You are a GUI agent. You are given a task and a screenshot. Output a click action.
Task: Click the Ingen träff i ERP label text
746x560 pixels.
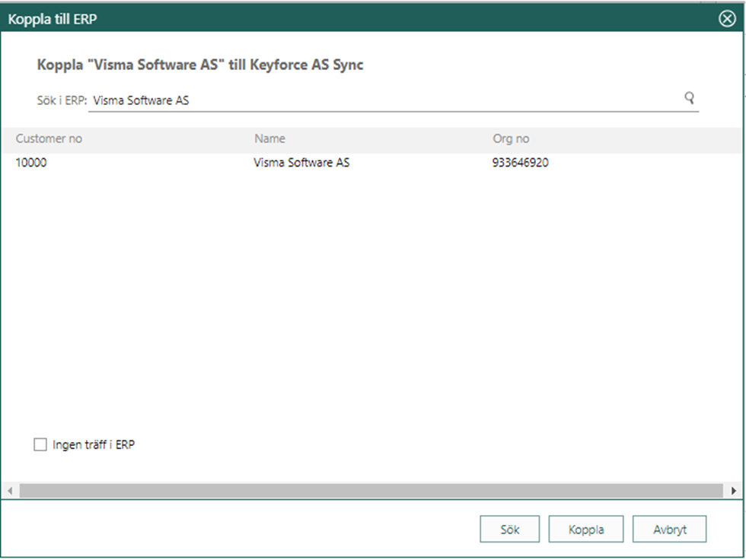coord(94,444)
